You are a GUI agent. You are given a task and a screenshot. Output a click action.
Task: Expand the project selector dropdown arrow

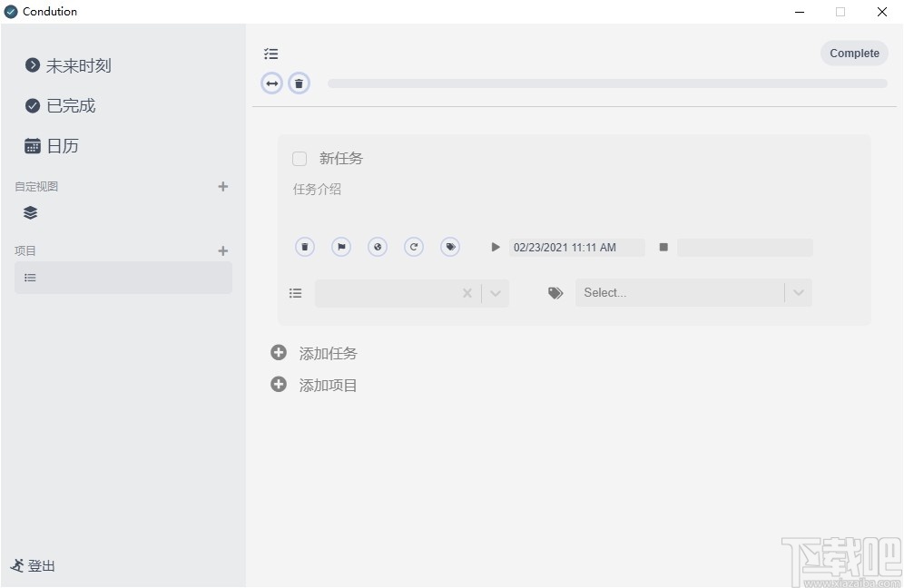[496, 293]
